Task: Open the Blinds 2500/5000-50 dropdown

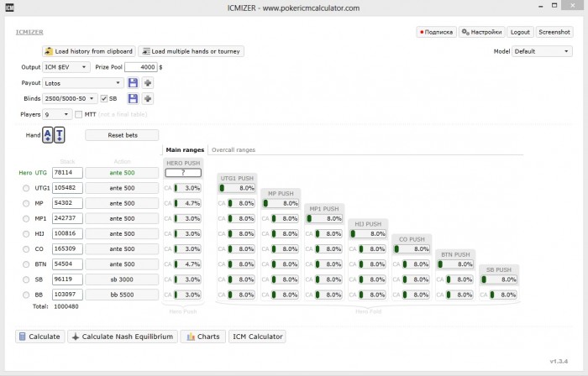Action: pyautogui.click(x=70, y=98)
